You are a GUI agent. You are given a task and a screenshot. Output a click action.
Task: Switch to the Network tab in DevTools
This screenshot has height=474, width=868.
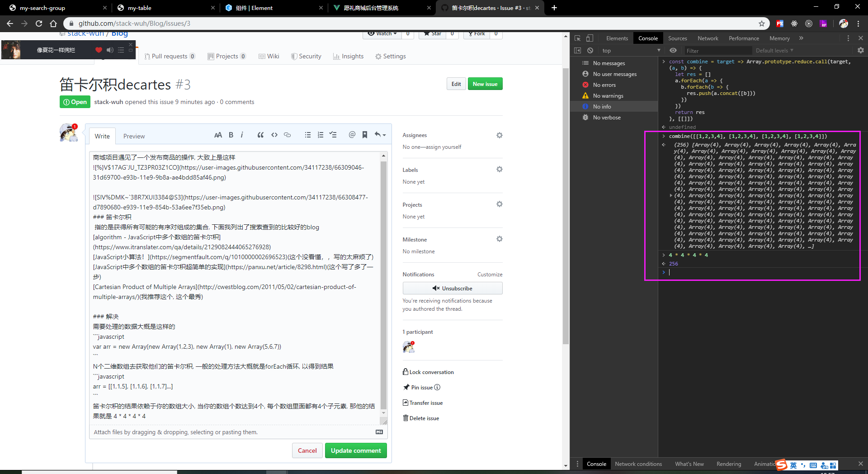point(708,38)
